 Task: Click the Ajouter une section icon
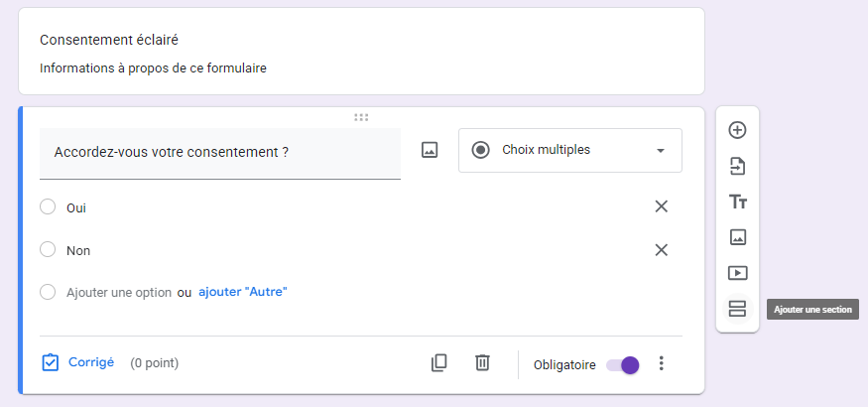point(737,309)
